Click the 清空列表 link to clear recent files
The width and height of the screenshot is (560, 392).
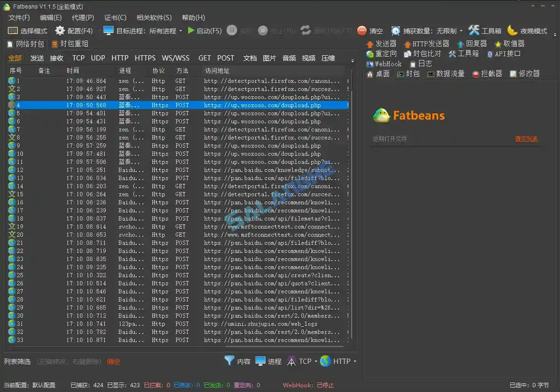click(526, 139)
